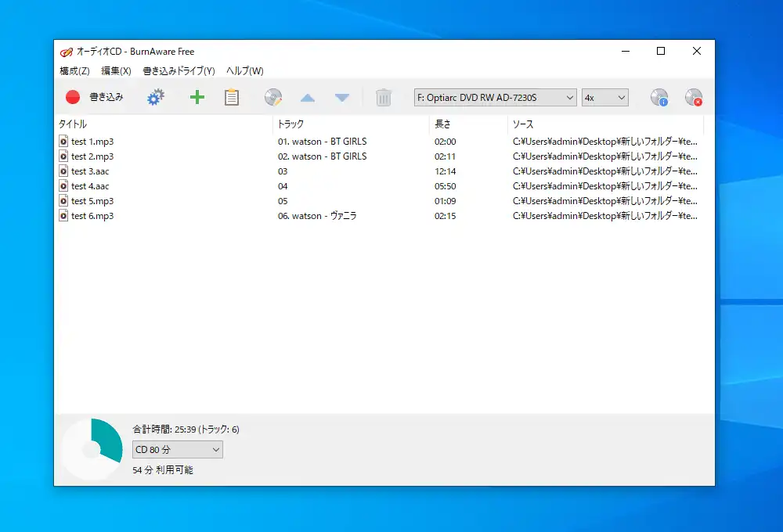Remove track using the trash icon
Viewport: 783px width, 532px height.
(x=383, y=97)
